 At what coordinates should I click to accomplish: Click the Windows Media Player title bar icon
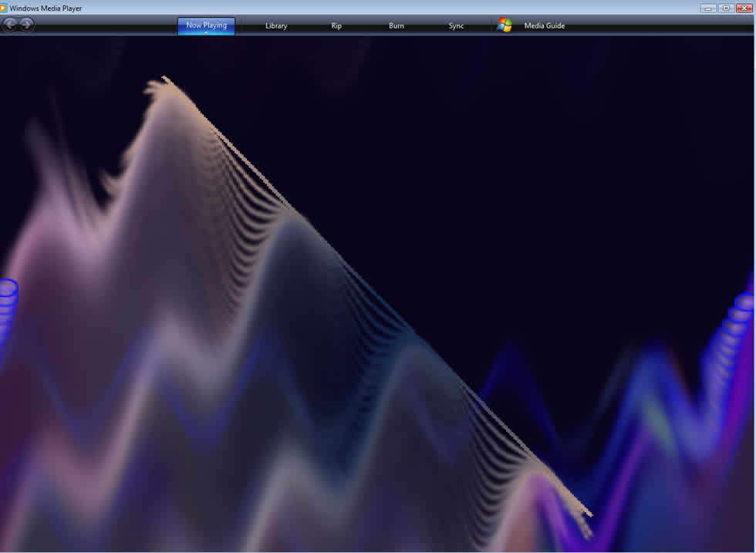click(x=3, y=8)
